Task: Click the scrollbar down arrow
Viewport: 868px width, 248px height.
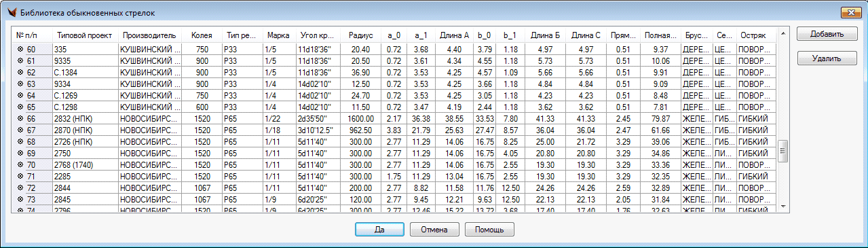Action: (782, 206)
